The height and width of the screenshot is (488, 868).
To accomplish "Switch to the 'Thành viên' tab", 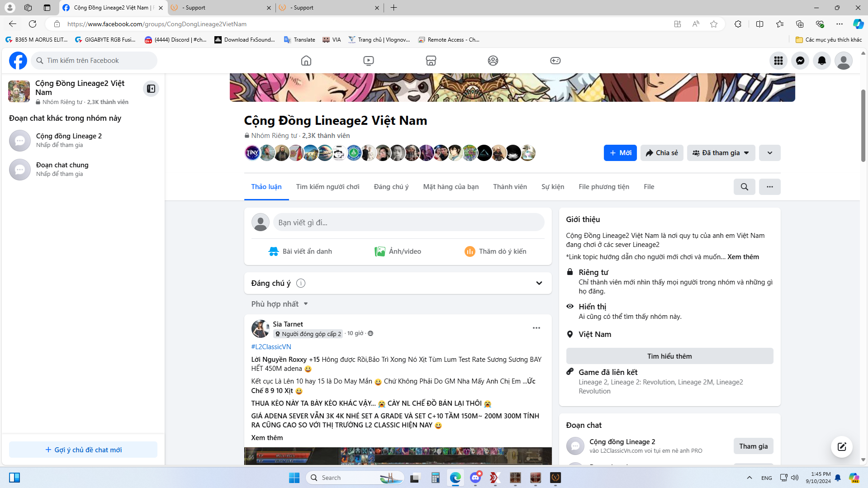I will (x=510, y=187).
